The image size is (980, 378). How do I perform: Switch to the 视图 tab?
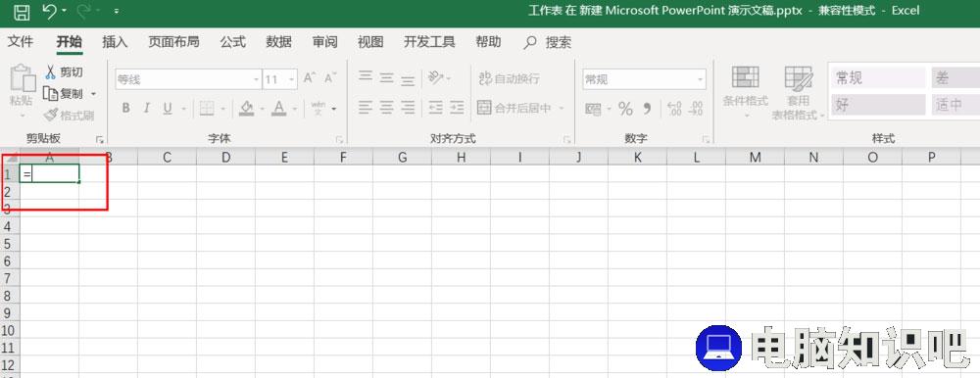(370, 42)
